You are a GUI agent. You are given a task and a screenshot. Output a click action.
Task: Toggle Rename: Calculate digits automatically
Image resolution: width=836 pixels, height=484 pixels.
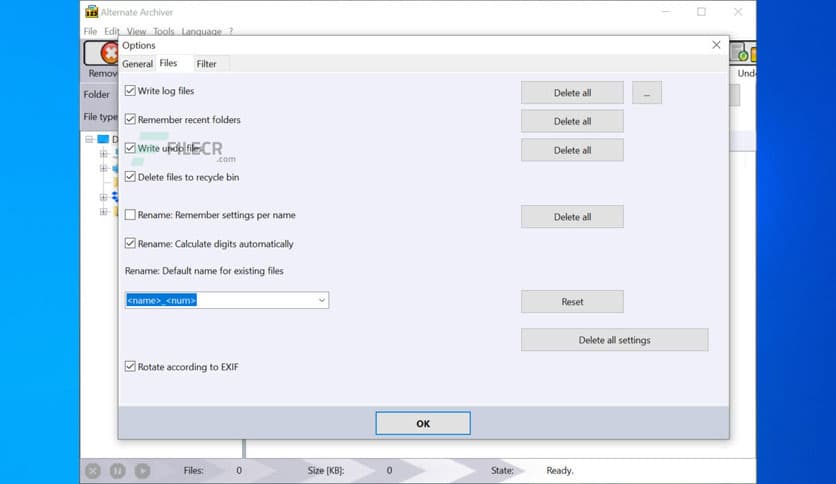(130, 244)
